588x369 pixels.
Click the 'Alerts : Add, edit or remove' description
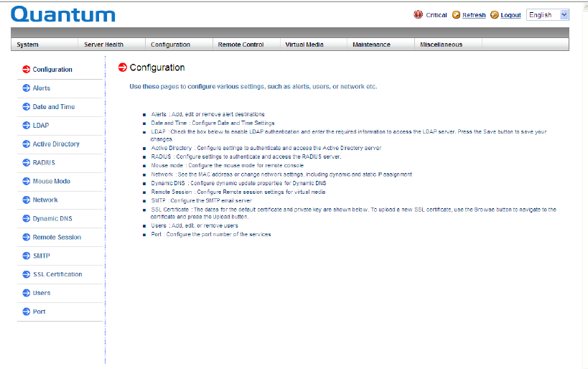click(x=207, y=114)
